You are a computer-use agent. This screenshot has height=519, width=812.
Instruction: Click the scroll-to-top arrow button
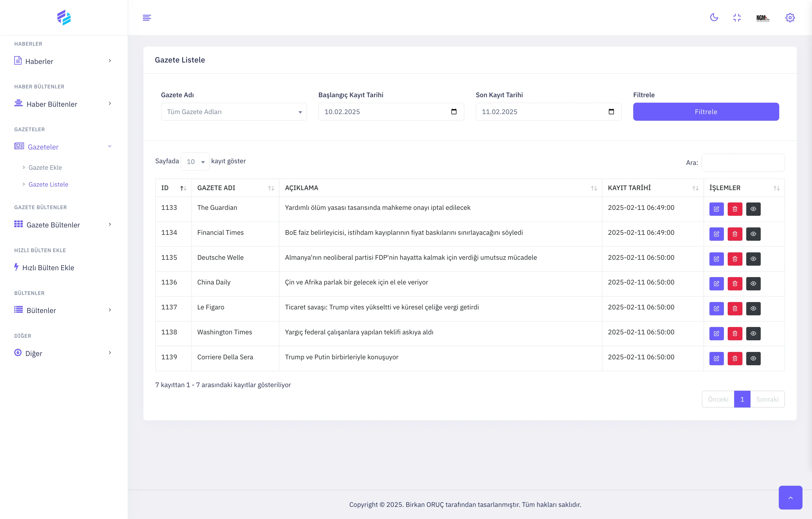click(x=790, y=497)
